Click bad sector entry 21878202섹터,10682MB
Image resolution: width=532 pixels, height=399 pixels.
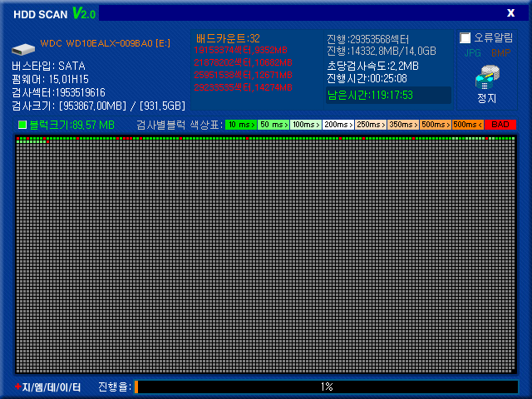pos(243,63)
